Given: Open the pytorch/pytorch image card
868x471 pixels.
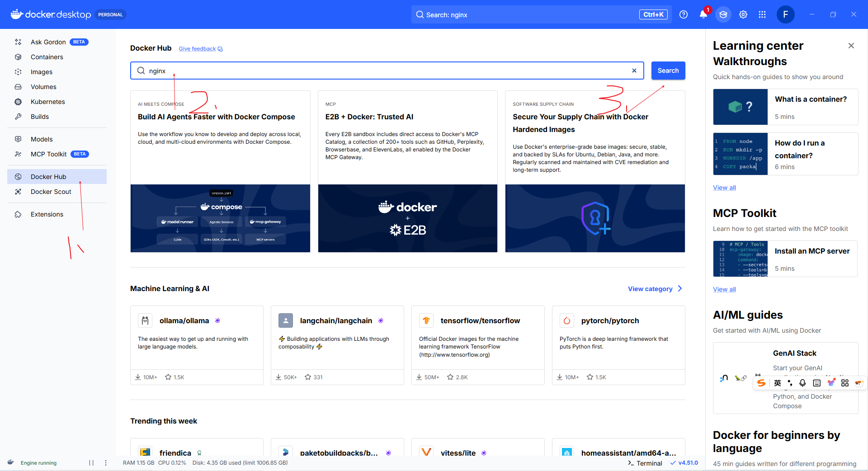Looking at the screenshot, I should [618, 345].
